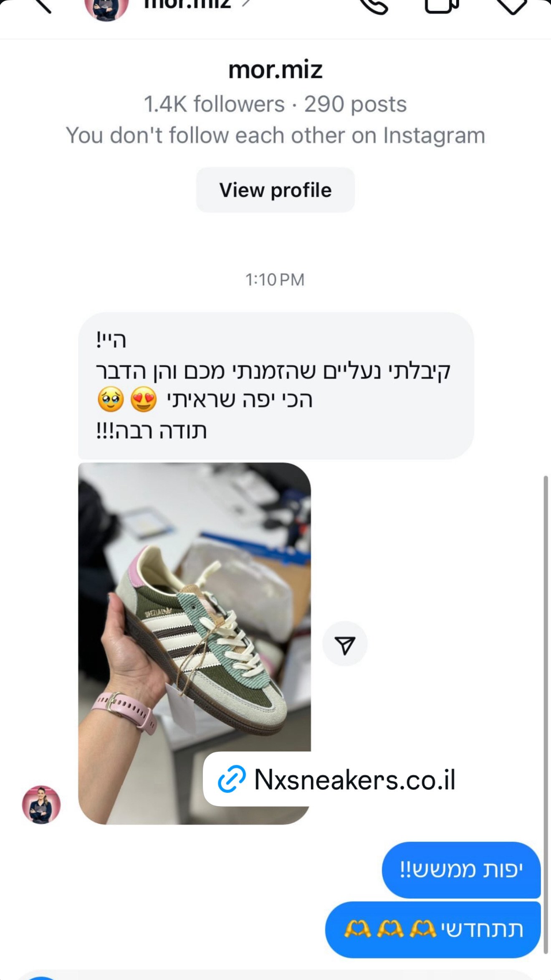Screen dimensions: 551x980
Task: Tap the forward paper-plane icon beside photo
Action: coord(345,644)
